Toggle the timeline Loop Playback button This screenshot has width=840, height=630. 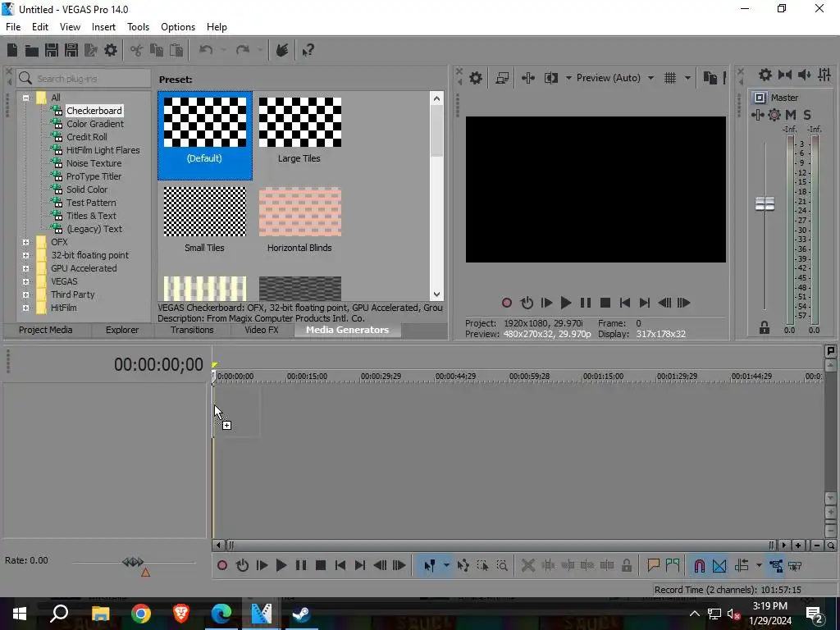[x=242, y=566]
